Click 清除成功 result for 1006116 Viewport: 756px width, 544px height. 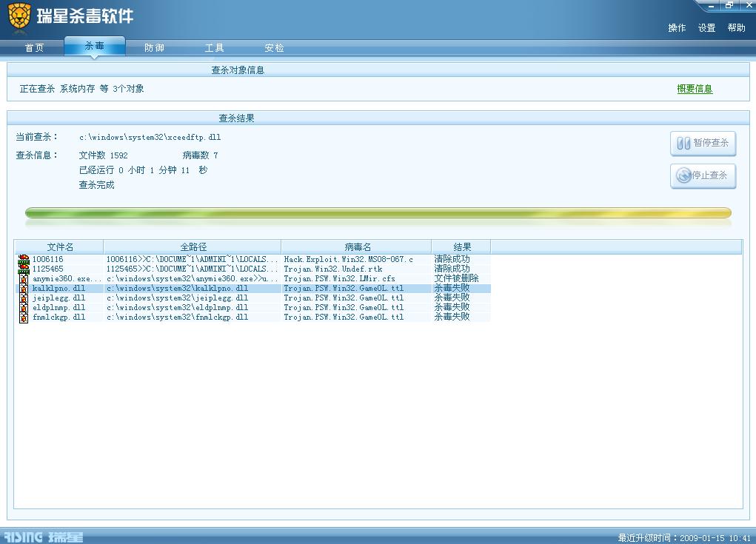coord(452,259)
